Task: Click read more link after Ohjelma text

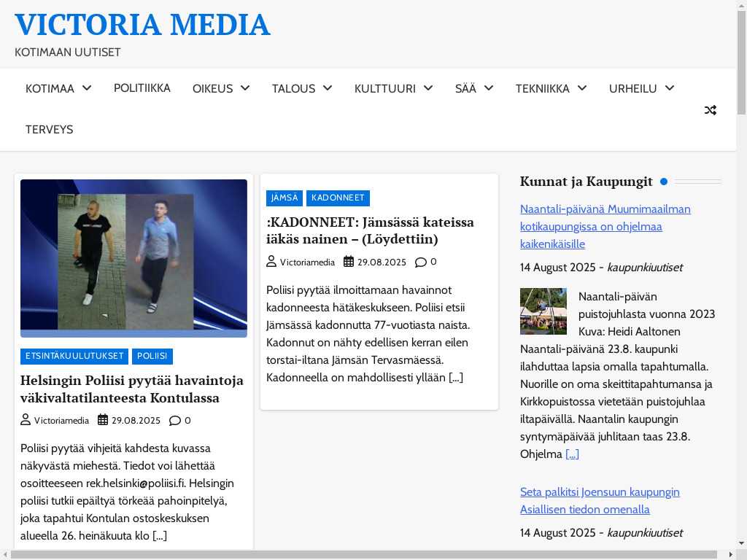Action: coord(572,454)
